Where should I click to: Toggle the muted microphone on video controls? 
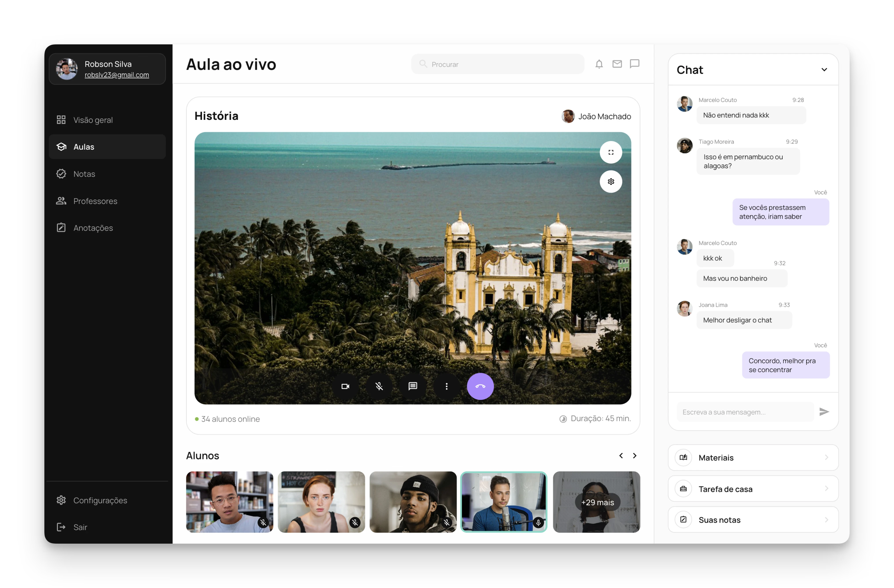[379, 386]
